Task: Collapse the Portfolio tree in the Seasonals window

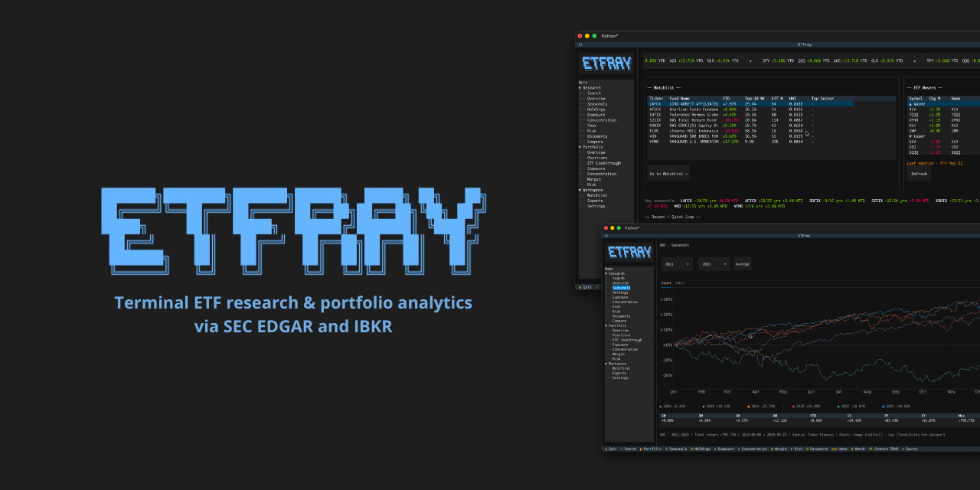Action: click(606, 325)
